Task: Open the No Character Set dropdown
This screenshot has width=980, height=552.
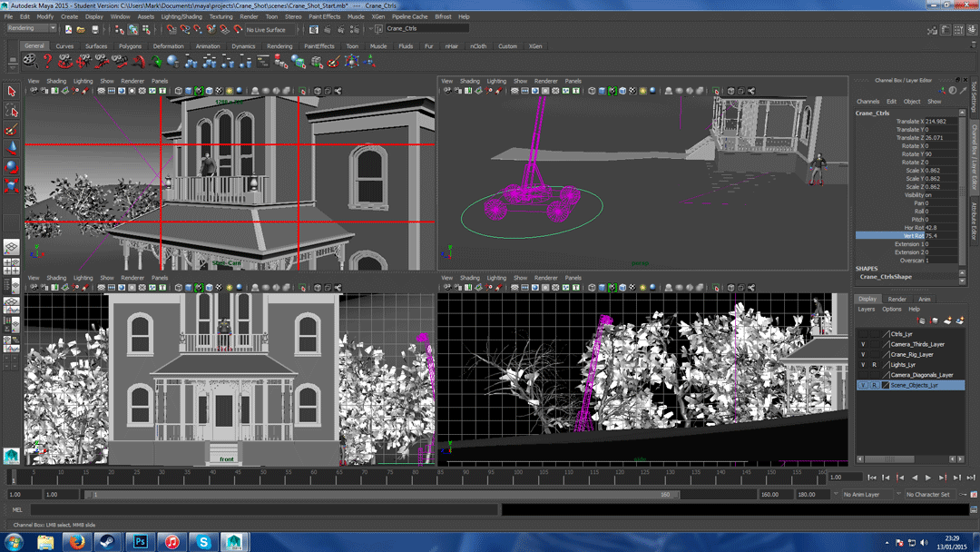Action: click(928, 495)
